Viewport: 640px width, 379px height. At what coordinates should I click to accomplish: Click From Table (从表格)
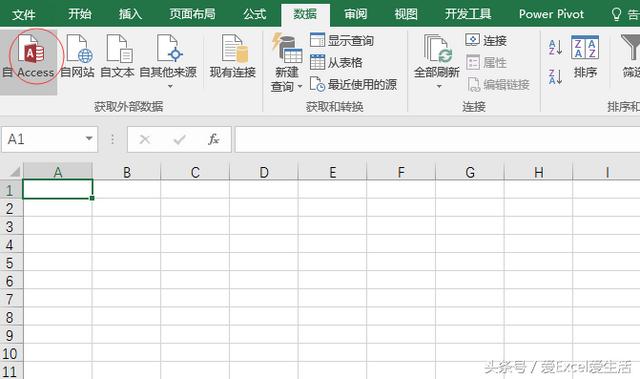336,62
